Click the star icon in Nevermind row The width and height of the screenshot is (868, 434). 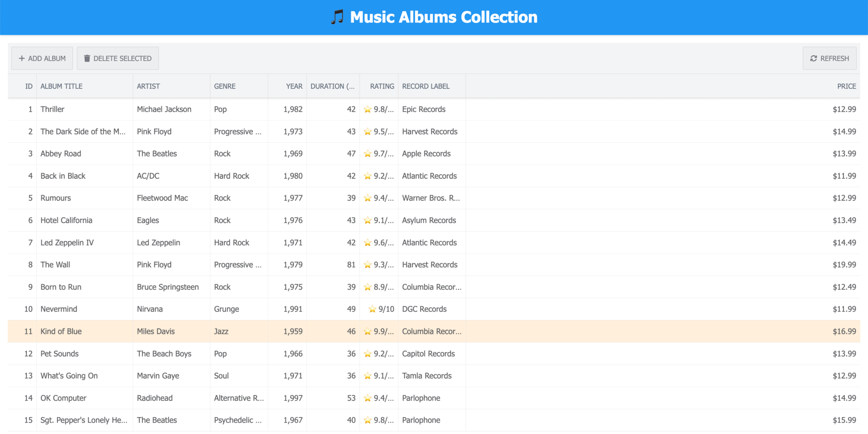pos(372,309)
